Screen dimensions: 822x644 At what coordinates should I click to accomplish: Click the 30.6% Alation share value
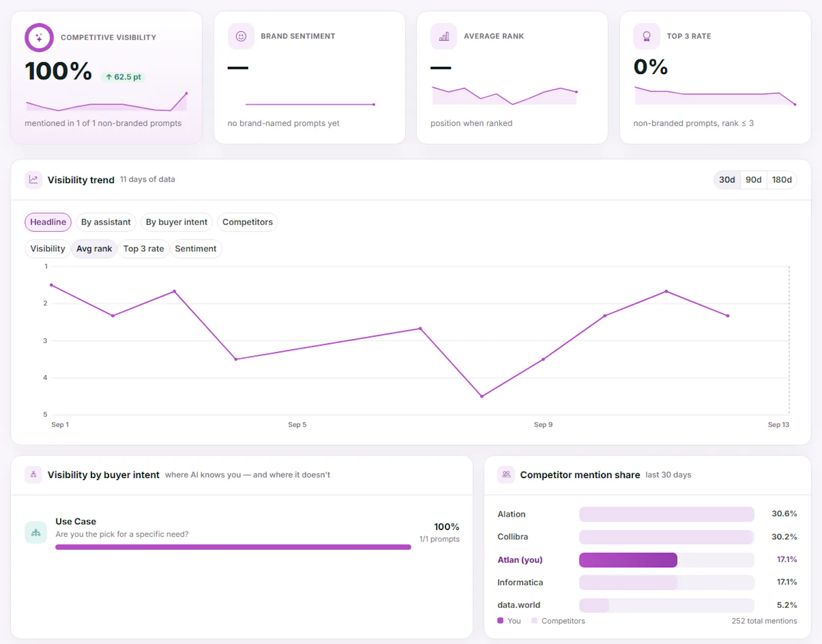784,514
